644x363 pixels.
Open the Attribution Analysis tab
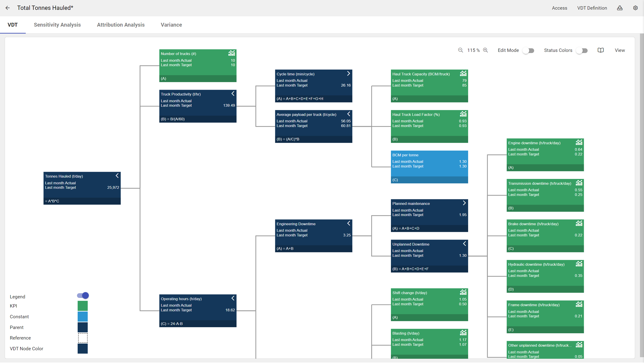coord(121,25)
